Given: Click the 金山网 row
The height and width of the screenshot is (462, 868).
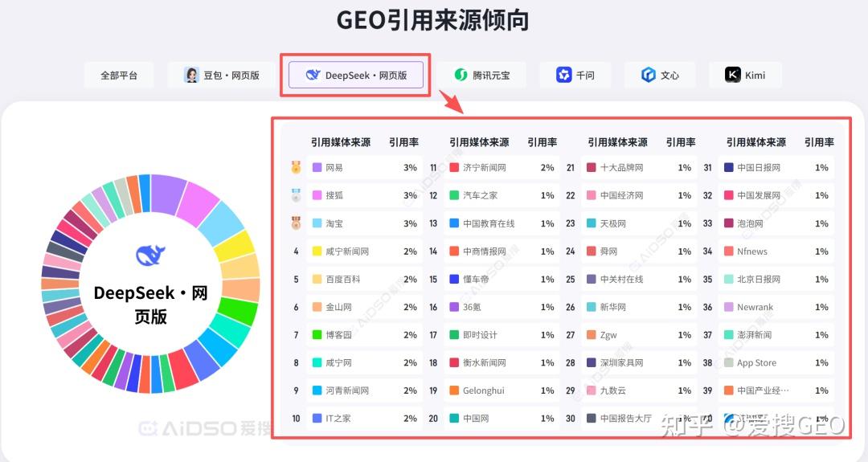Looking at the screenshot, I should (x=365, y=306).
